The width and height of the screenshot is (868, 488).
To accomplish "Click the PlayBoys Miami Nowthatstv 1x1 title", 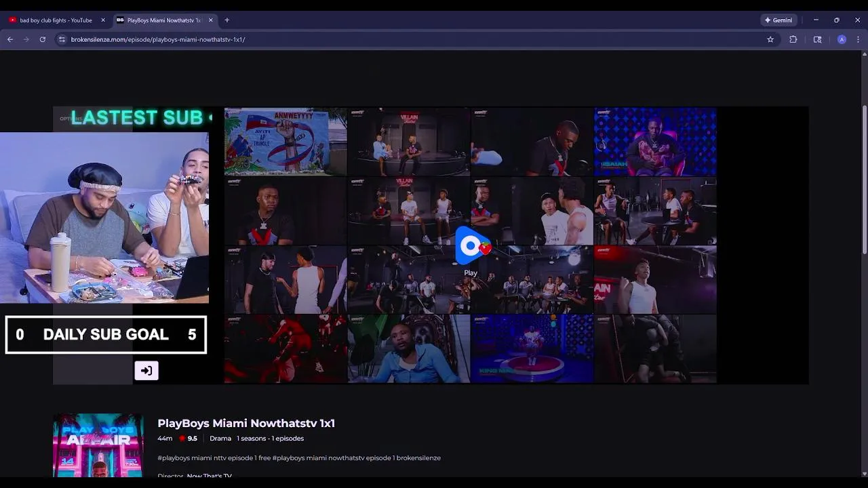I will pyautogui.click(x=246, y=423).
